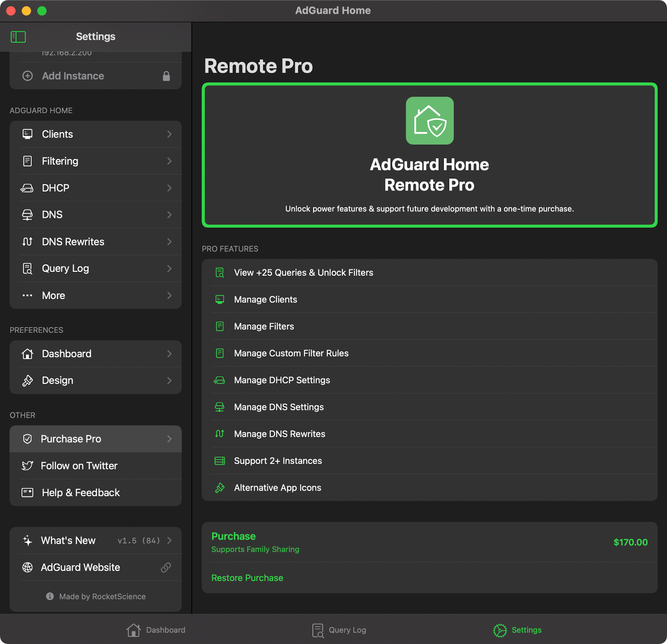Open Follow on Twitter link
Viewport: 667px width, 644px height.
tap(96, 466)
